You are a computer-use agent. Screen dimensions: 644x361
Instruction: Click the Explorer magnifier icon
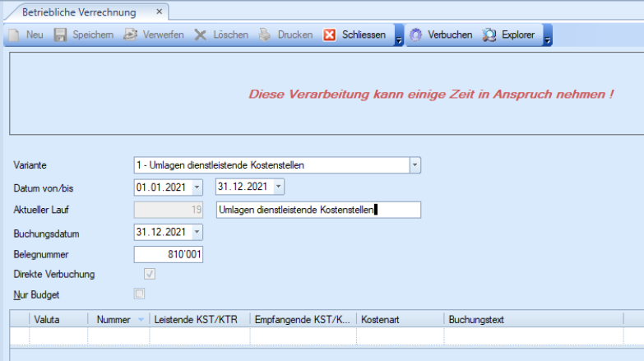(489, 35)
